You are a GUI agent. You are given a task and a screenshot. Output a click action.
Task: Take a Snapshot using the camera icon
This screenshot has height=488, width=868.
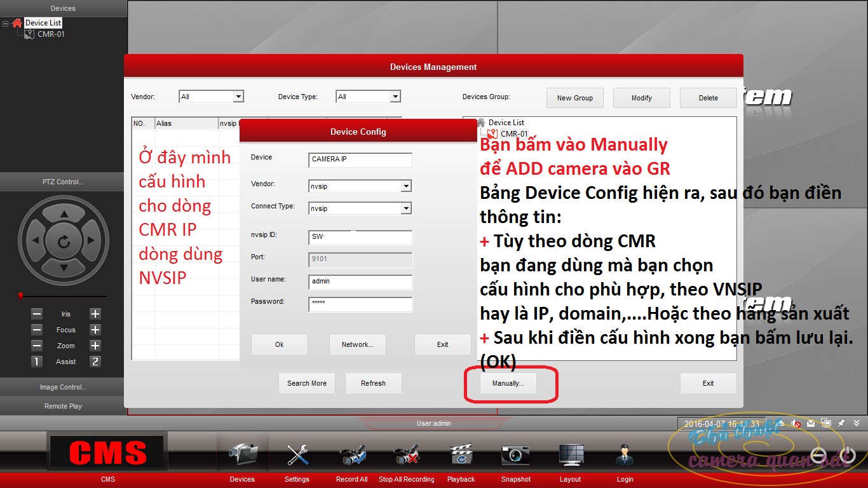click(x=515, y=454)
